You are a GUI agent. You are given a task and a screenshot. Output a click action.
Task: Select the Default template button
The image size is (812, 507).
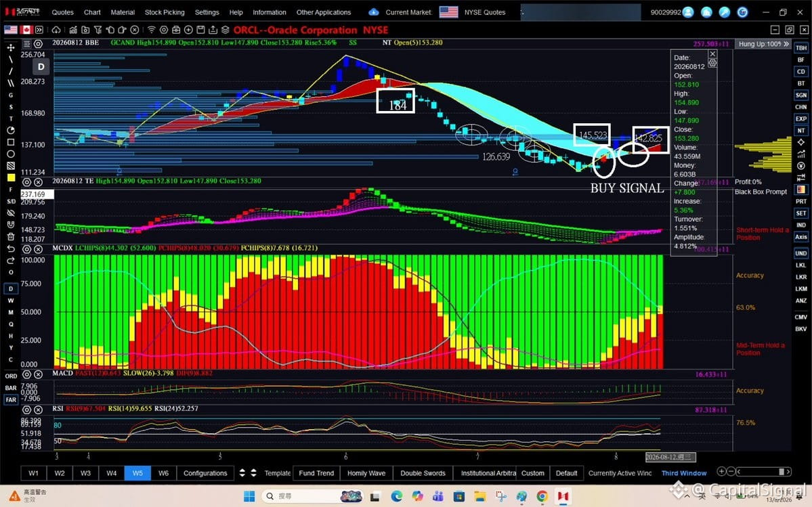tap(567, 473)
